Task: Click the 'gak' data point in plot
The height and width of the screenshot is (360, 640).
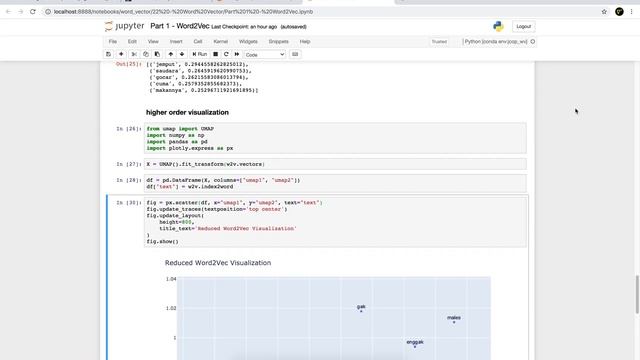Action: [x=361, y=311]
